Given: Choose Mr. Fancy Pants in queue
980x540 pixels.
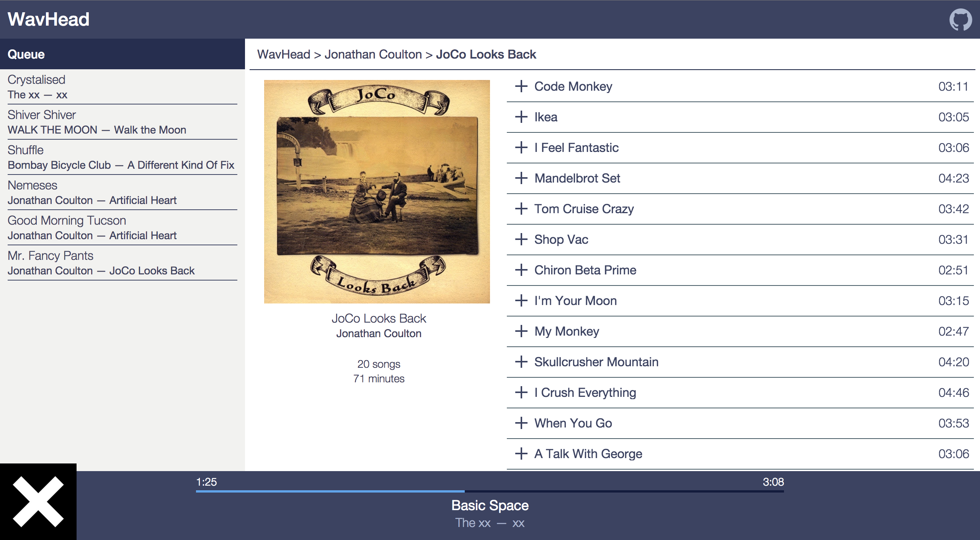Looking at the screenshot, I should click(x=50, y=256).
